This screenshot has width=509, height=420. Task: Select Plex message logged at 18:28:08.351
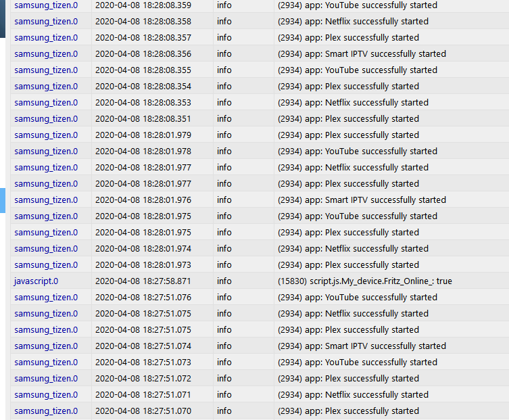(x=348, y=119)
